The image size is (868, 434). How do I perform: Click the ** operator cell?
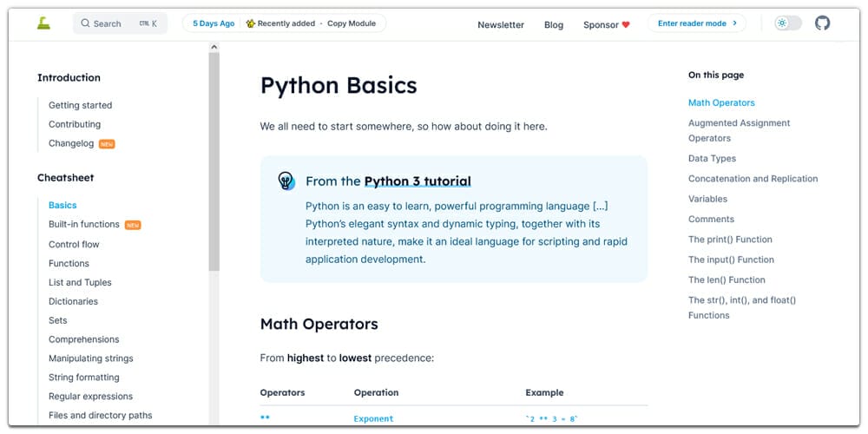(x=265, y=418)
